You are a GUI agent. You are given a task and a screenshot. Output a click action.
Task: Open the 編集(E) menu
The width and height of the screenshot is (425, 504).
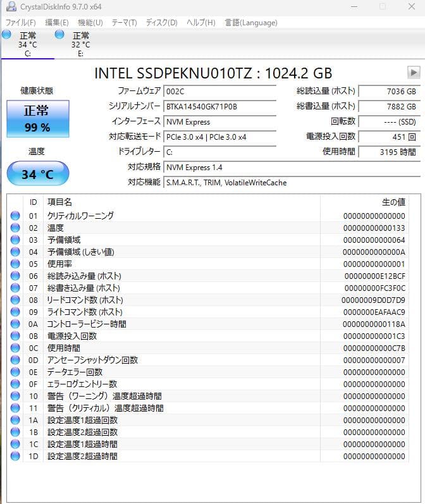click(x=56, y=23)
